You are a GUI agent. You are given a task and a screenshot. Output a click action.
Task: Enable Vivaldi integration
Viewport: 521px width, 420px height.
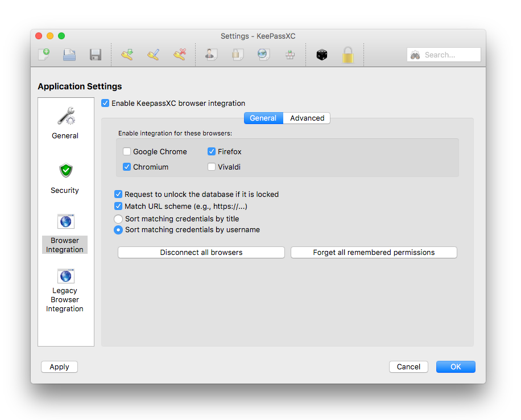tap(211, 167)
